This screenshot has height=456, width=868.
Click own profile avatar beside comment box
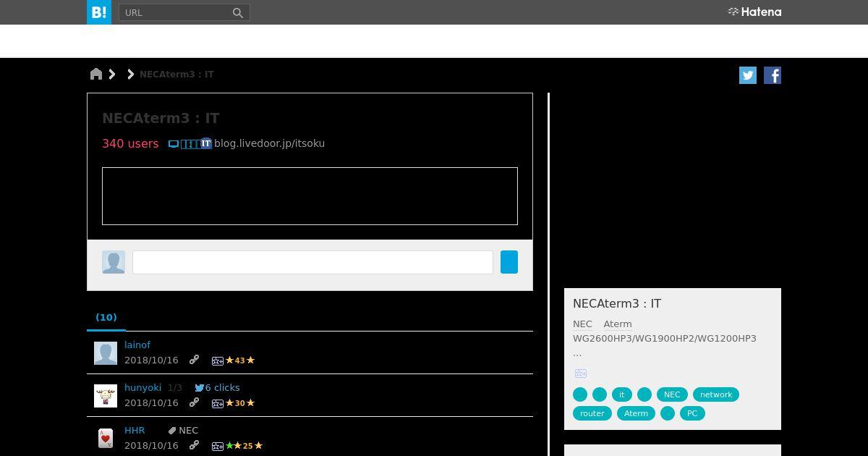[x=114, y=262]
